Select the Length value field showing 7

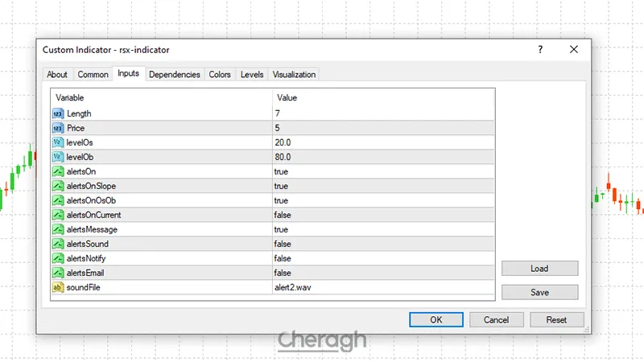(x=278, y=113)
